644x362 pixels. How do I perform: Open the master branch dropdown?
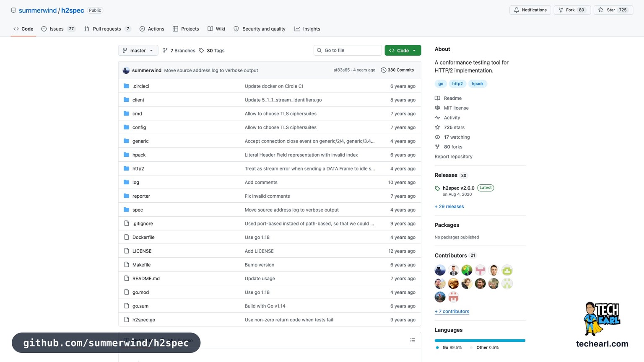pyautogui.click(x=138, y=50)
